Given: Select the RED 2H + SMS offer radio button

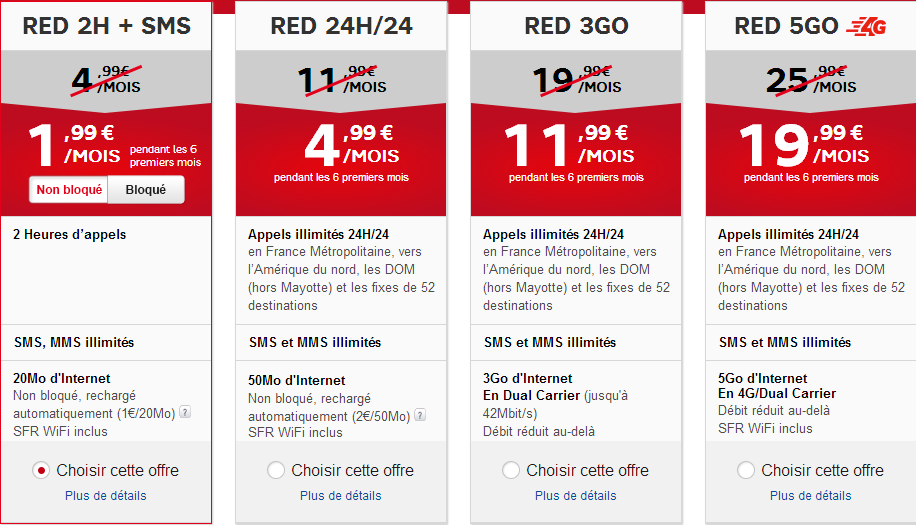Looking at the screenshot, I should 41,471.
